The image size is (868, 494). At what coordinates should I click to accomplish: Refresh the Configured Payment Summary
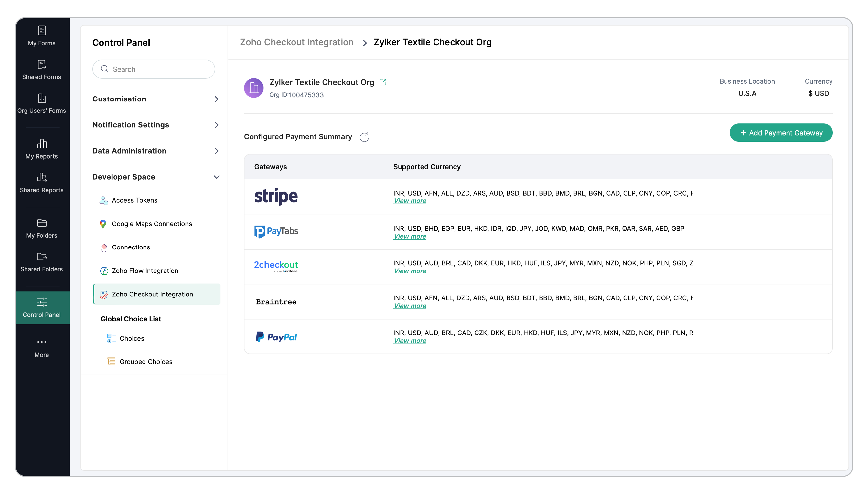click(x=364, y=137)
